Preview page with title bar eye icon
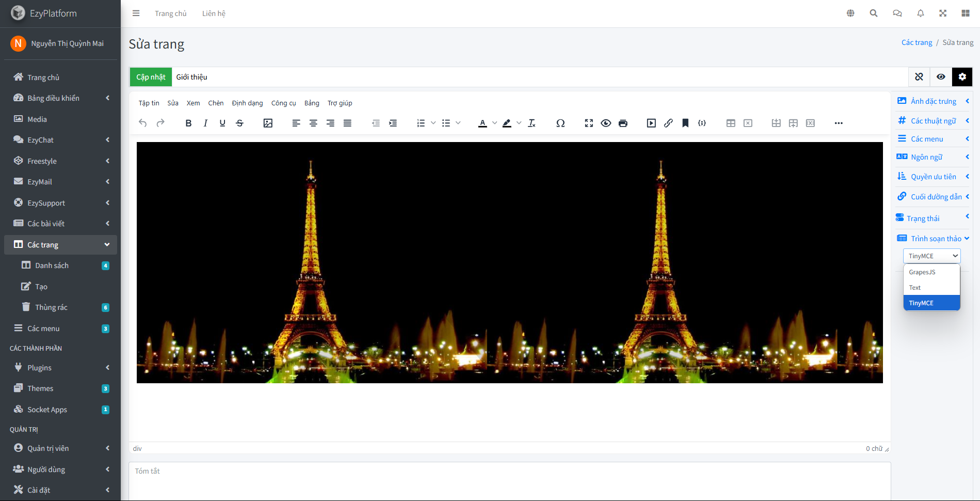Screen dimensions: 980x501 pos(941,77)
